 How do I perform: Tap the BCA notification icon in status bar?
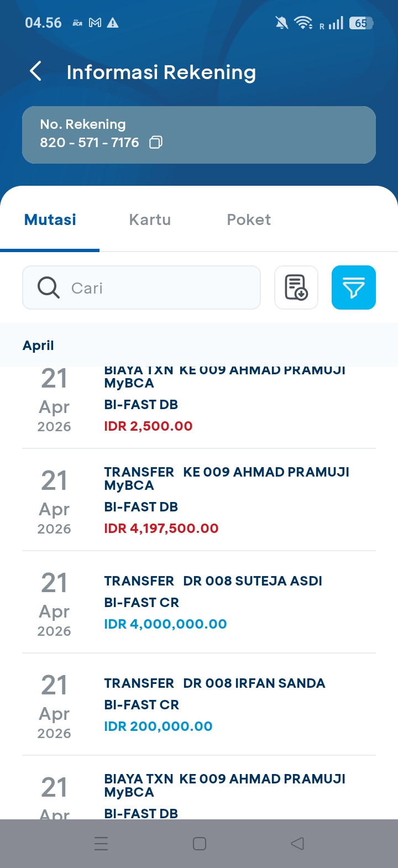pyautogui.click(x=77, y=23)
